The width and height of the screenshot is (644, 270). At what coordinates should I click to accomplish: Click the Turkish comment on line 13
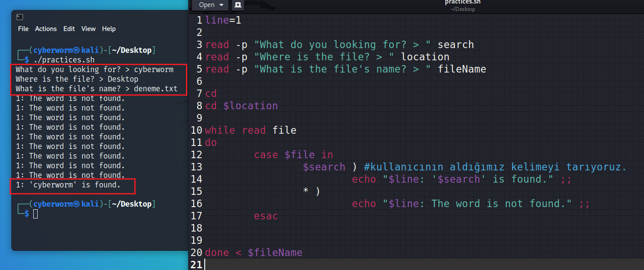(x=495, y=167)
